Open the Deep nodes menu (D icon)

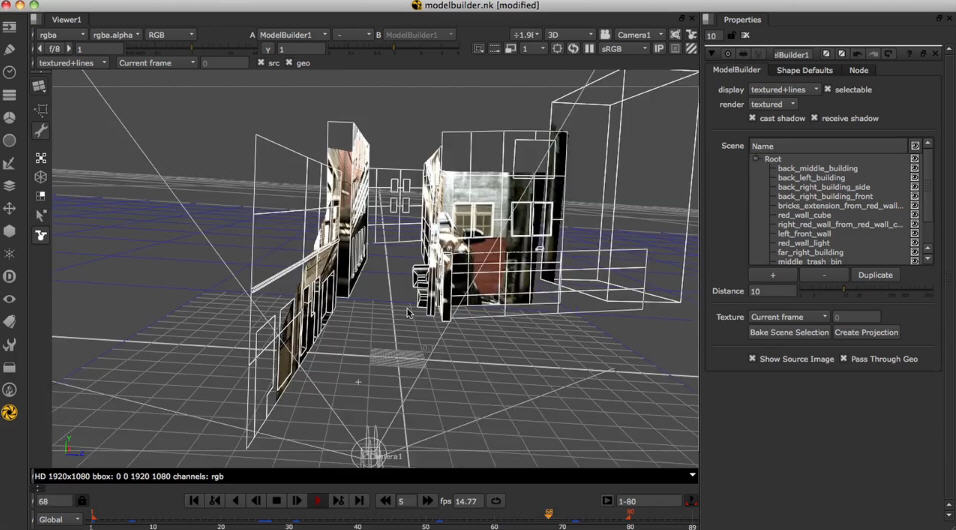click(x=10, y=276)
